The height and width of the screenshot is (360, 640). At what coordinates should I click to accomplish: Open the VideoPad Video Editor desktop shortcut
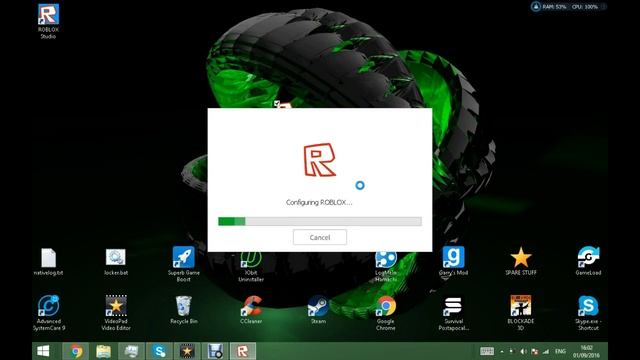point(116,313)
